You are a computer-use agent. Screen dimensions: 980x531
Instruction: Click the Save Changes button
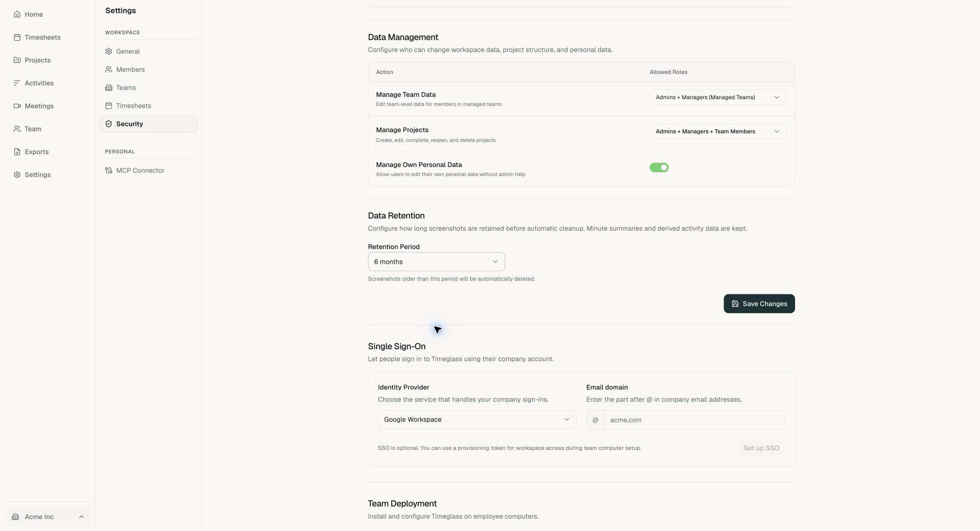coord(759,304)
